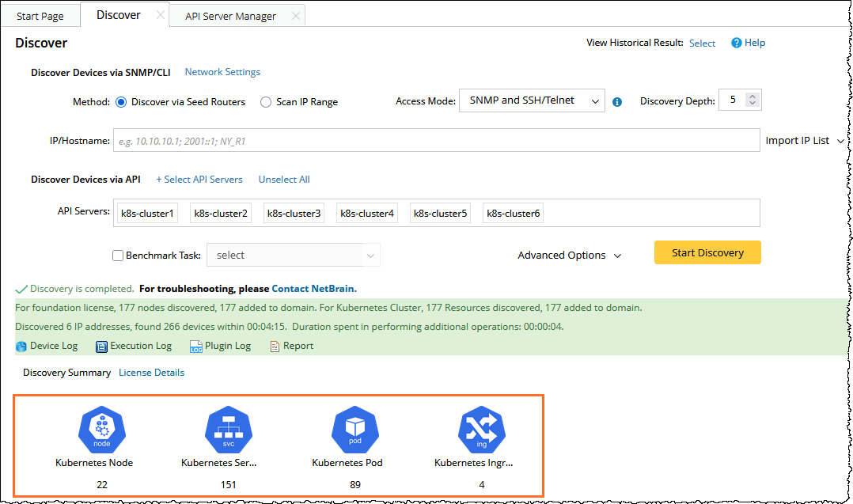Select the Scan IP Range option
The width and height of the screenshot is (853, 504).
(x=266, y=102)
